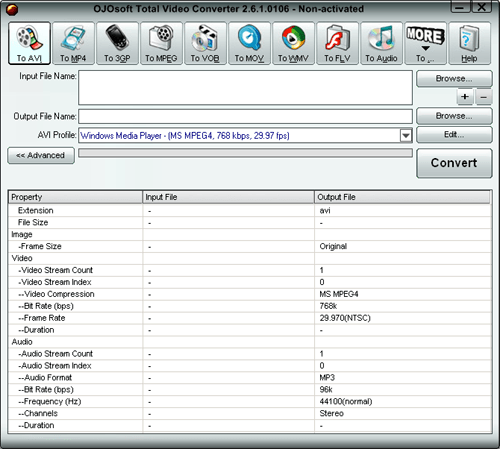The width and height of the screenshot is (500, 449).
Task: Select the Video Compression row
Action: click(250, 294)
